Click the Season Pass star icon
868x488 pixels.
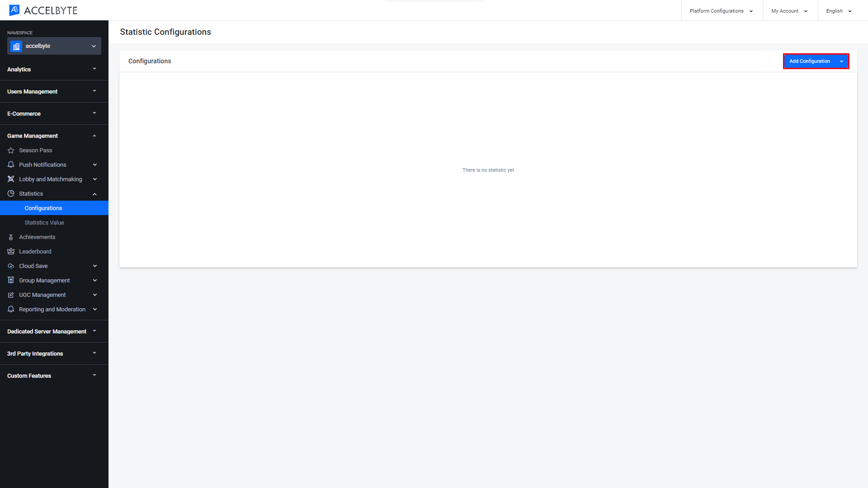[11, 150]
